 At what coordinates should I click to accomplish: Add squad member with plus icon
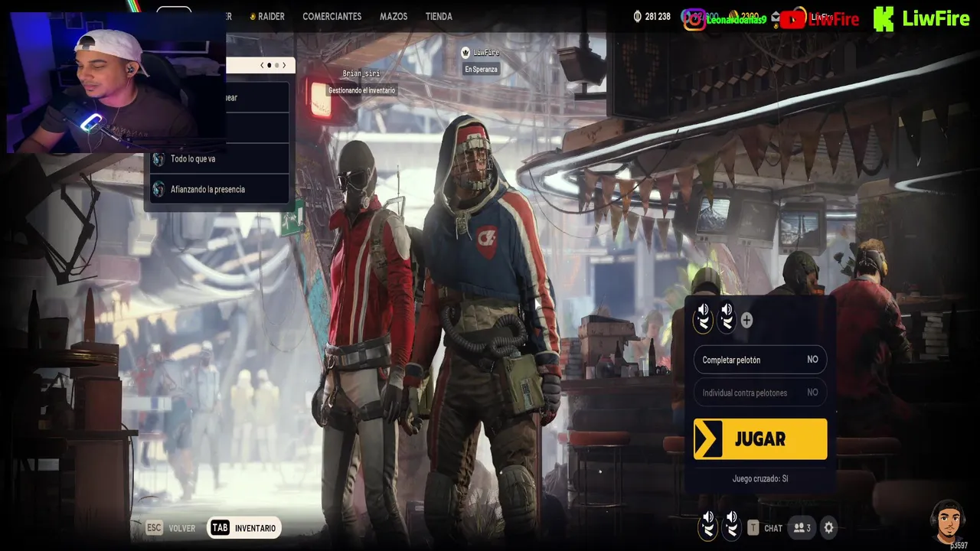coord(746,321)
